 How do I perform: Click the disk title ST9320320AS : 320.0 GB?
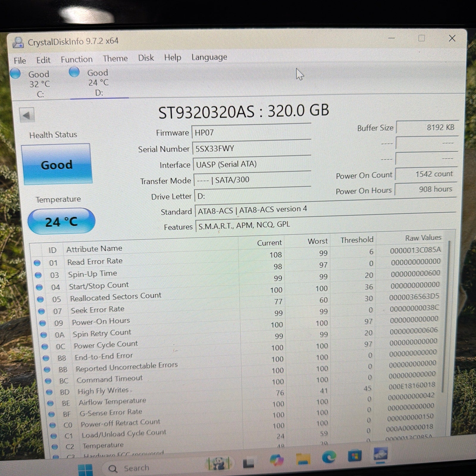point(244,112)
